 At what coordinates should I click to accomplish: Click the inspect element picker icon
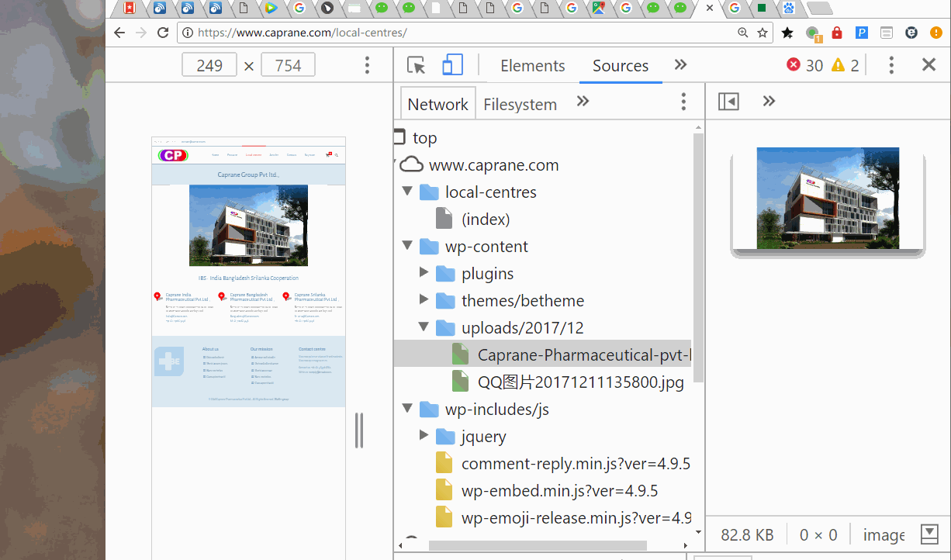point(417,66)
